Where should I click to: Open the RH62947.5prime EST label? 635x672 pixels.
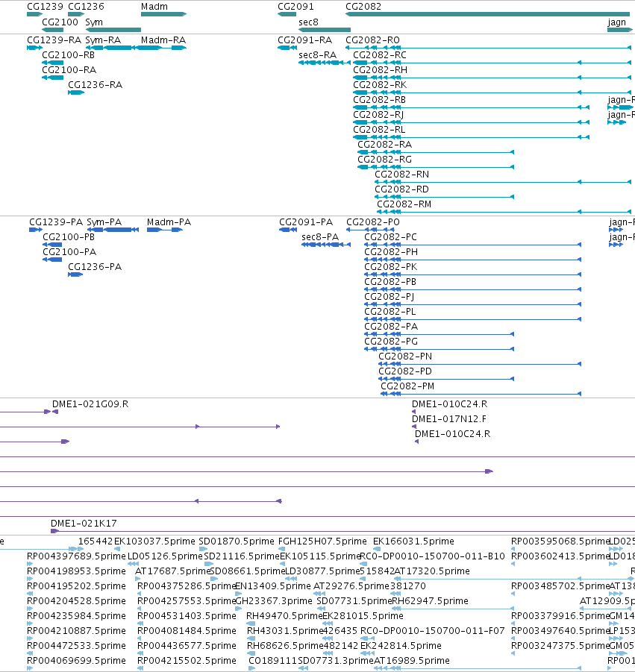click(430, 600)
